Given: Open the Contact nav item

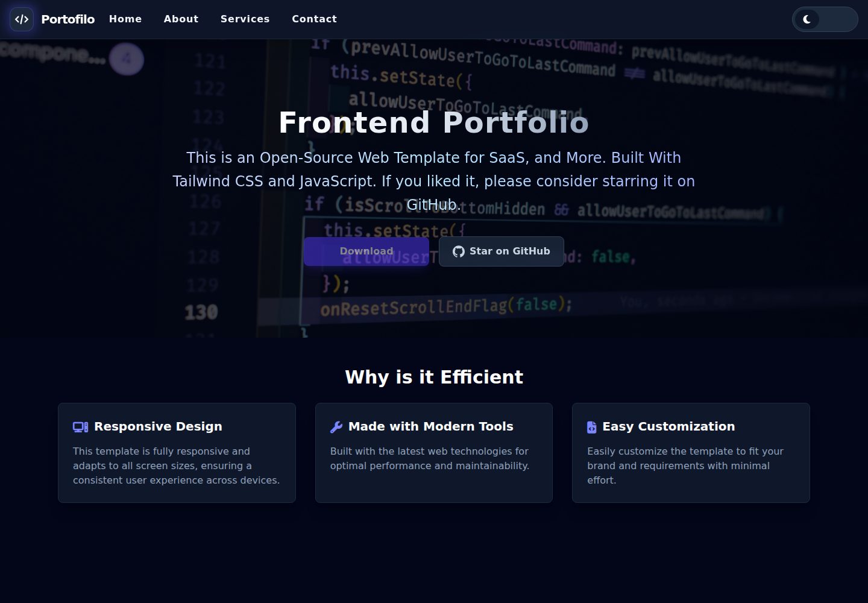Looking at the screenshot, I should (315, 19).
